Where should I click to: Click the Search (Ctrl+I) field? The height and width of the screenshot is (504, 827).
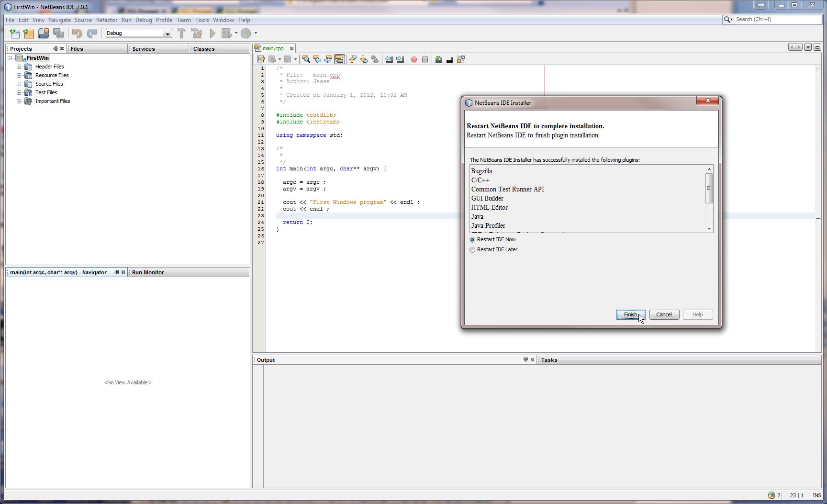[x=778, y=19]
